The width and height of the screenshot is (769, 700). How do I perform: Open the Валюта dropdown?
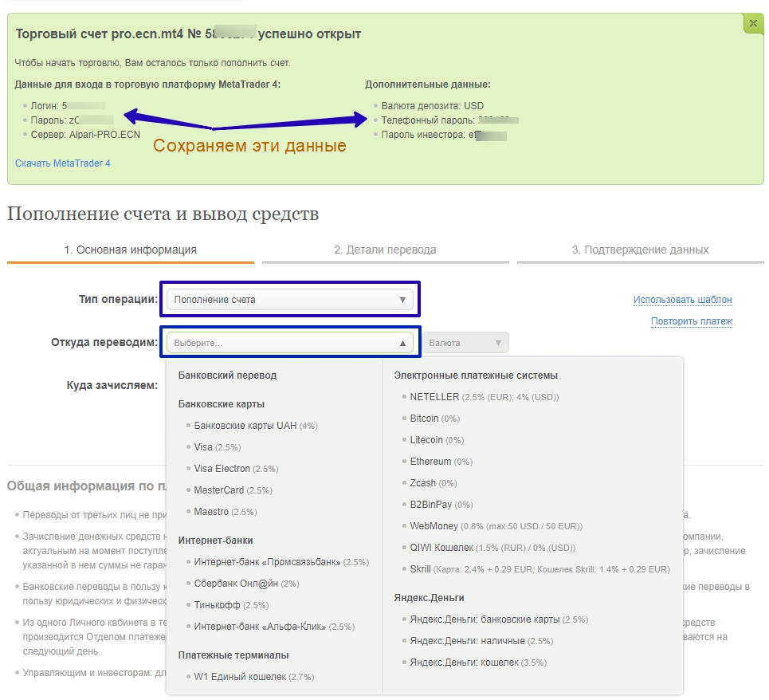[465, 342]
